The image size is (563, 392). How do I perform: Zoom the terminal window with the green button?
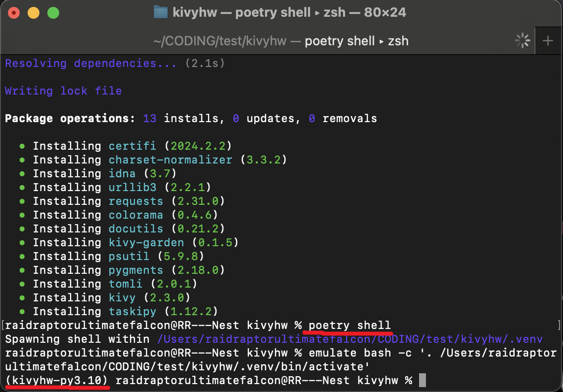tap(53, 13)
